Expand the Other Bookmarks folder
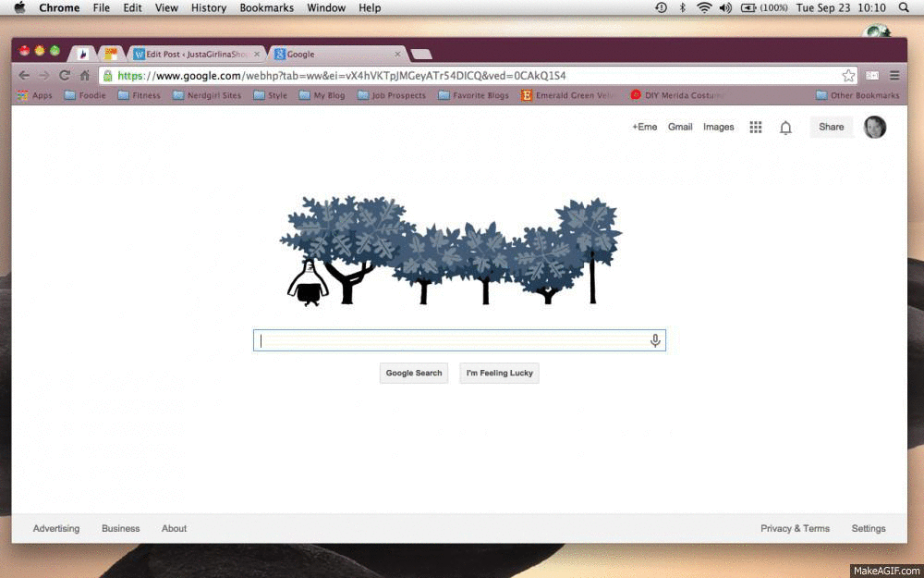The width and height of the screenshot is (924, 578). click(x=857, y=95)
